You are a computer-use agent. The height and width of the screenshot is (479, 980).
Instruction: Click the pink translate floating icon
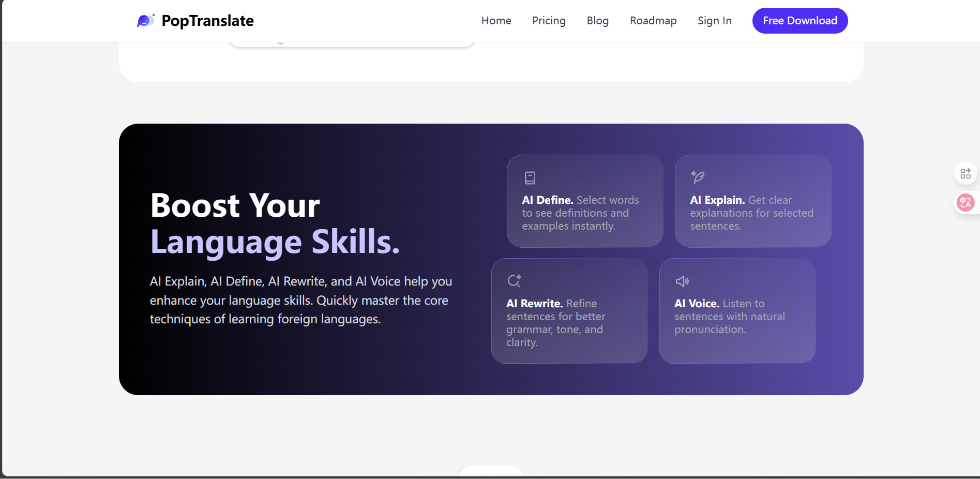(x=966, y=202)
